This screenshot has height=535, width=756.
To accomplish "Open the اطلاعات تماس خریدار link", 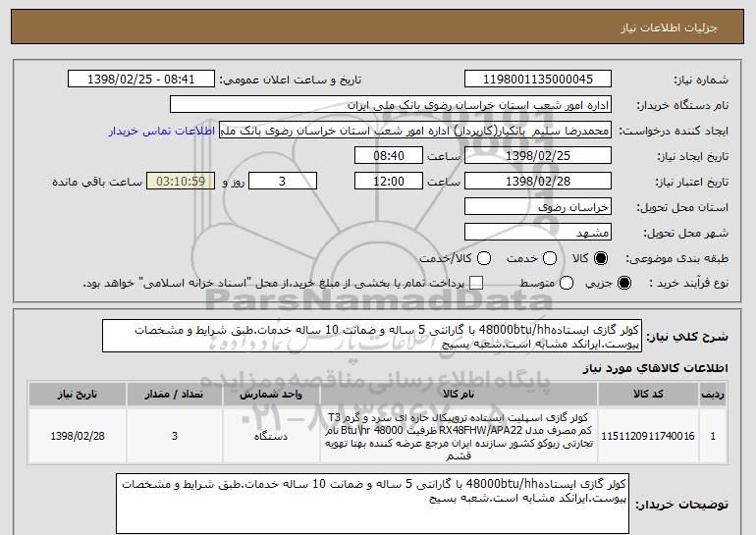I will [x=162, y=131].
